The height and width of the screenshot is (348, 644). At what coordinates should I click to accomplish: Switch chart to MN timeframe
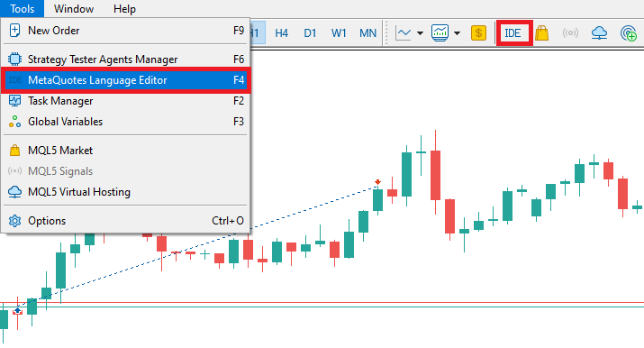(x=368, y=32)
